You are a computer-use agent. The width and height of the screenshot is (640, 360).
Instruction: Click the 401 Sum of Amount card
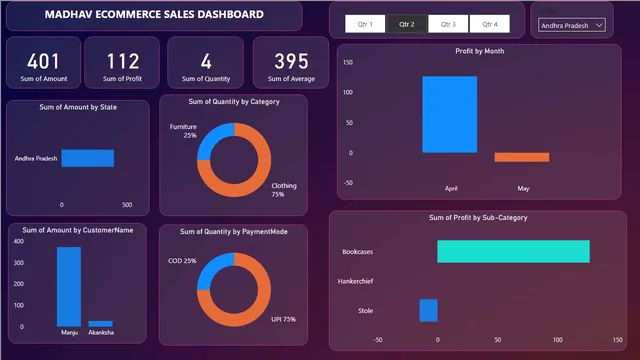44,63
